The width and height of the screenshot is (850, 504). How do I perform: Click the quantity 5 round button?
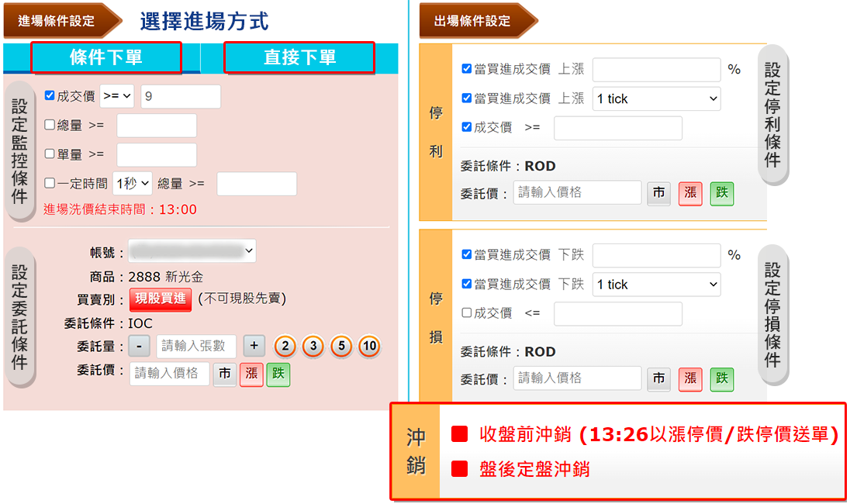[341, 346]
